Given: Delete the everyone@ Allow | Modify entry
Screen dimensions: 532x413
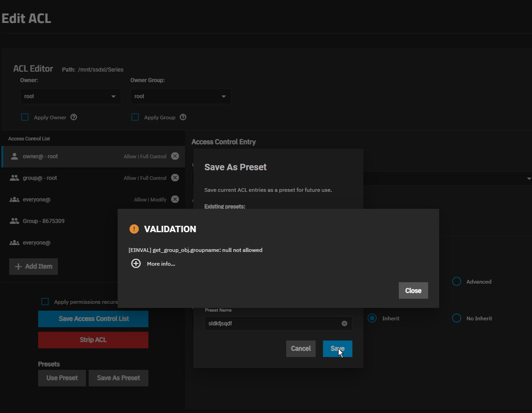Looking at the screenshot, I should click(175, 199).
